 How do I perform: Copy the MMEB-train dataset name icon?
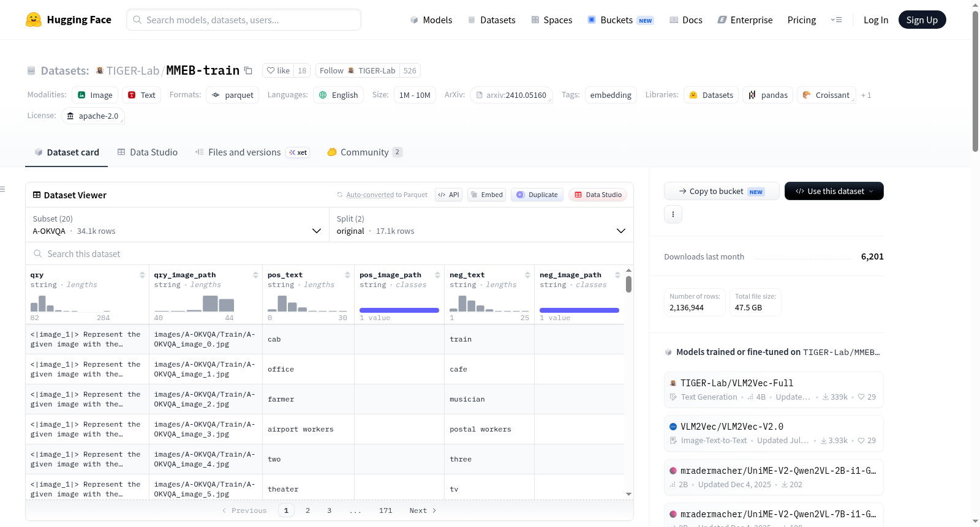248,70
